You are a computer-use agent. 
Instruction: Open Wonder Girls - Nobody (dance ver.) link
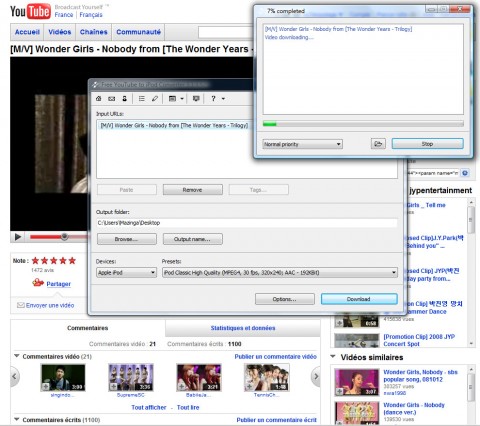click(414, 408)
